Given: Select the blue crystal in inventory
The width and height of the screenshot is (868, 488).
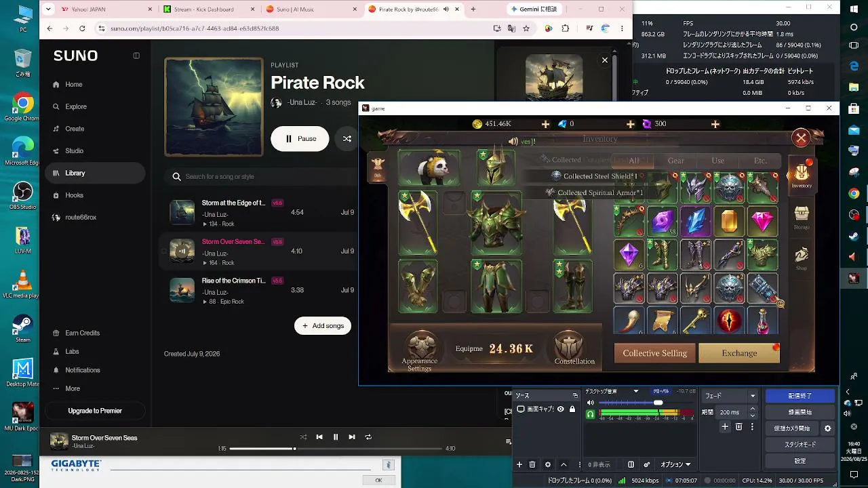Looking at the screenshot, I should [x=696, y=222].
